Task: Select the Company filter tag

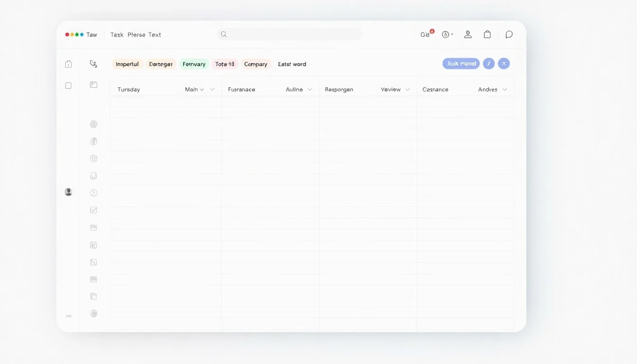Action: coord(256,64)
